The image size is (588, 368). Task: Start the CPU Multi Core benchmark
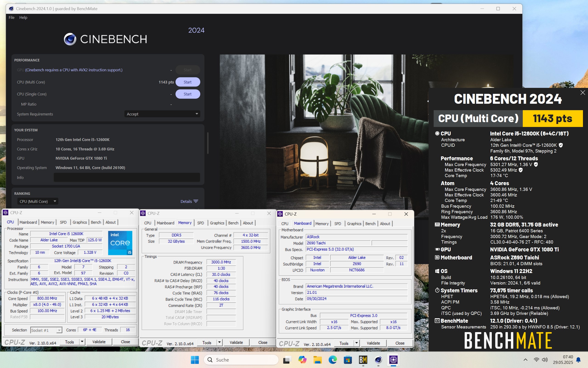point(188,82)
